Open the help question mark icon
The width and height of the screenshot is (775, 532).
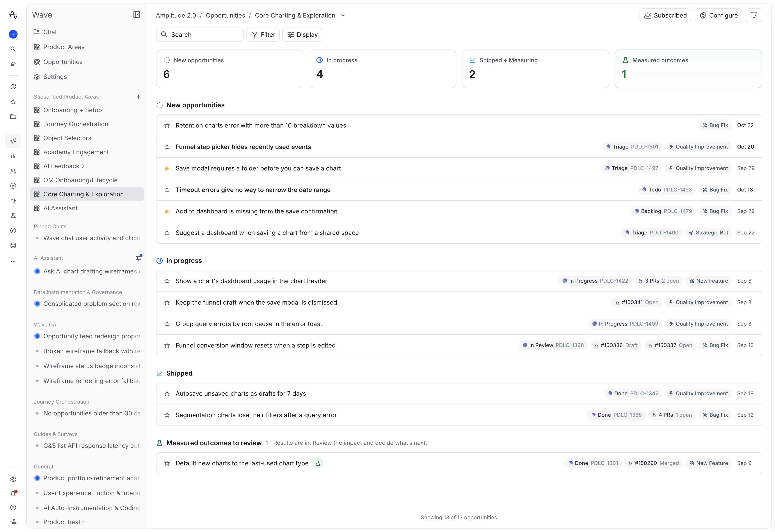click(x=13, y=508)
